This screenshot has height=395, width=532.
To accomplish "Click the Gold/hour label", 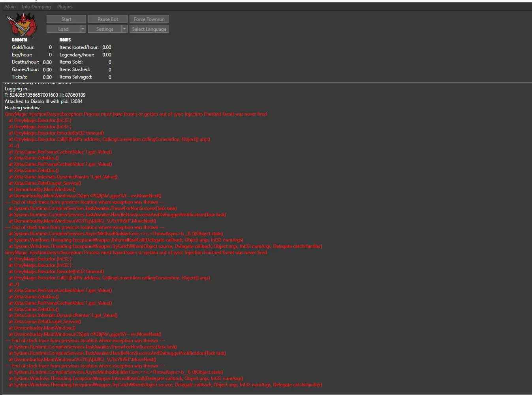I will [x=23, y=47].
